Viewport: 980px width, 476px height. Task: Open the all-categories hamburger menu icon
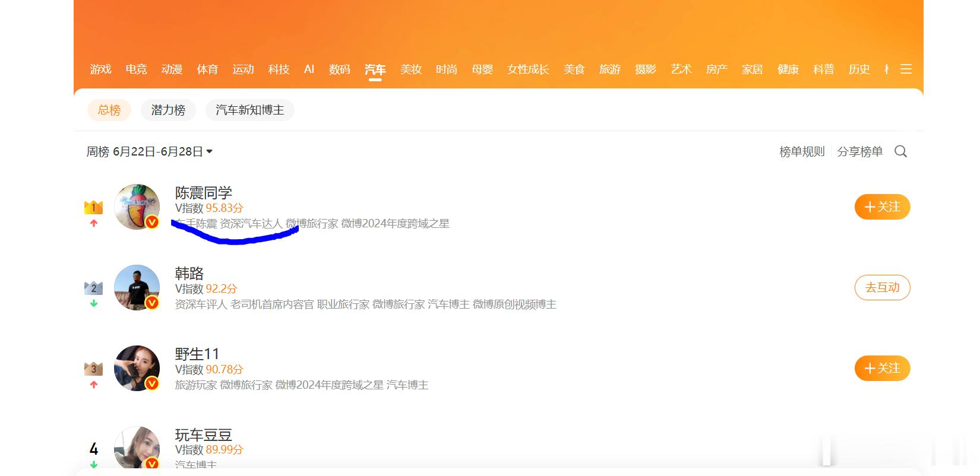(x=906, y=69)
